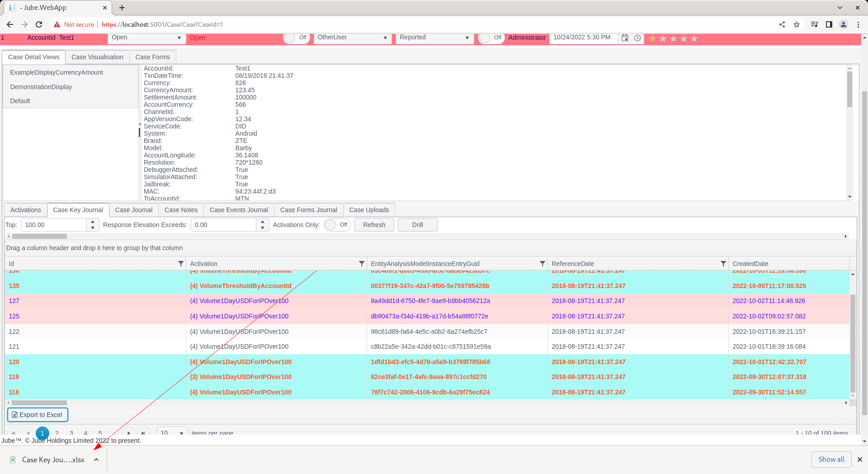Set rating to the fifth star
Viewport: 868px width, 474px height.
click(x=694, y=38)
